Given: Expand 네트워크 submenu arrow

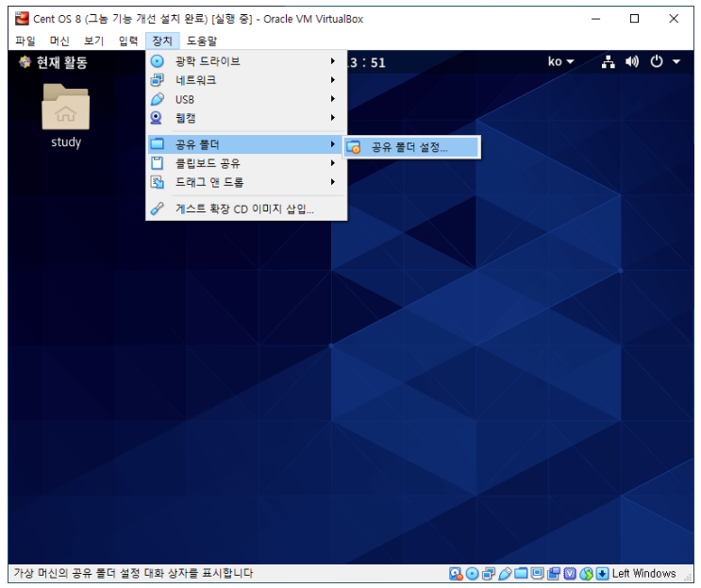Looking at the screenshot, I should (x=333, y=80).
